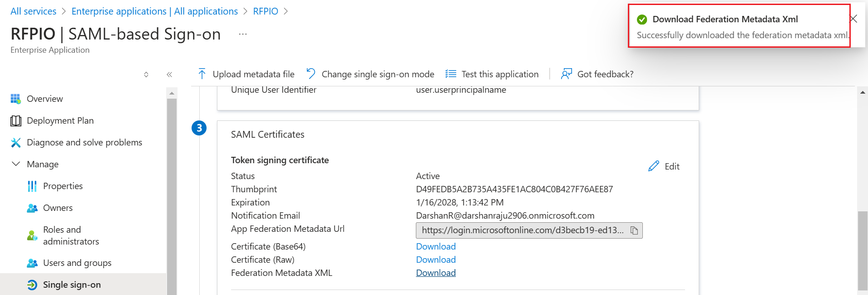Toggle the sidebar expand/collapse sort arrows
Image resolution: width=868 pixels, height=295 pixels.
pyautogui.click(x=146, y=75)
